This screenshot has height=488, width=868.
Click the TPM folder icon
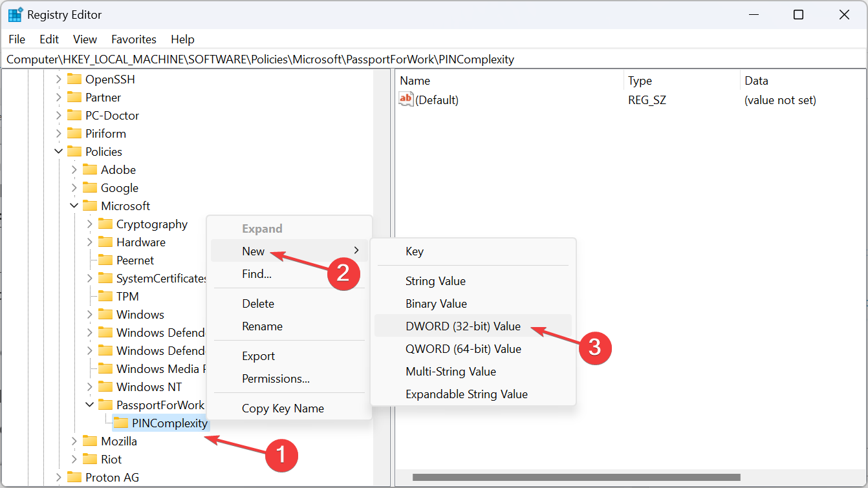point(105,297)
